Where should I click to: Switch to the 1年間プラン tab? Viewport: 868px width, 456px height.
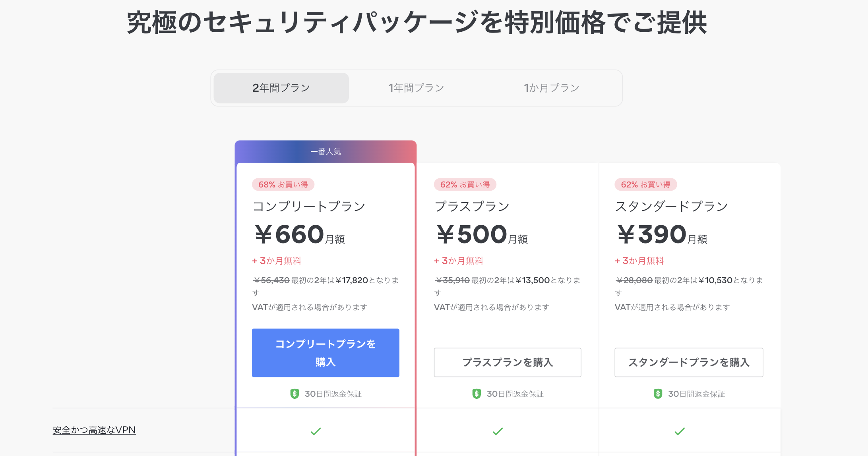coord(416,88)
